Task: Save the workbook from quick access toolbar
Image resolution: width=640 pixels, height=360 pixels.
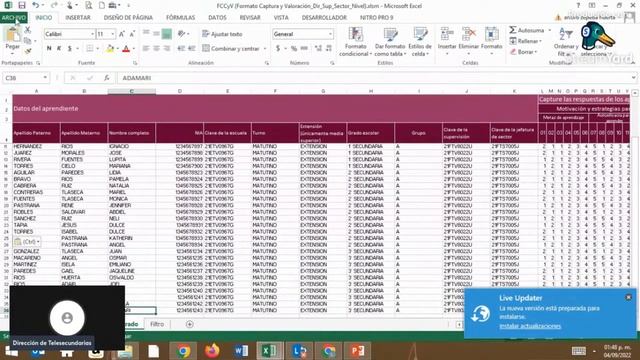Action: point(22,5)
